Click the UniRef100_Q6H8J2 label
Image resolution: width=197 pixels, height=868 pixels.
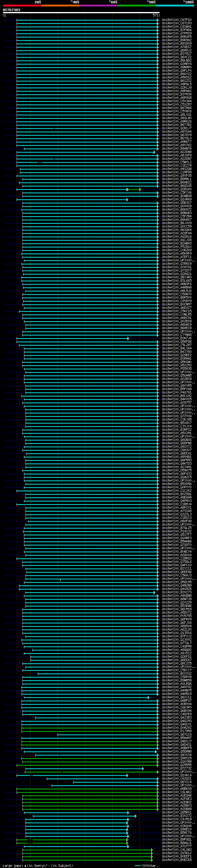click(x=177, y=50)
